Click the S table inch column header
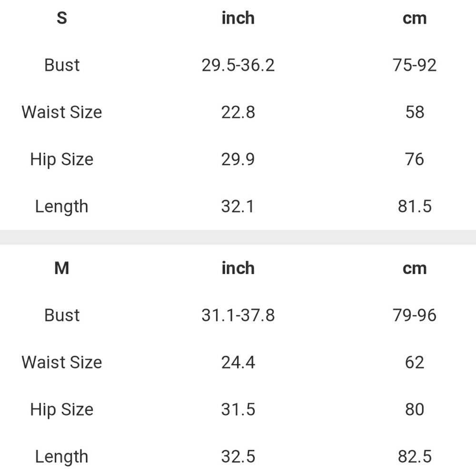The image size is (476, 476). click(238, 18)
